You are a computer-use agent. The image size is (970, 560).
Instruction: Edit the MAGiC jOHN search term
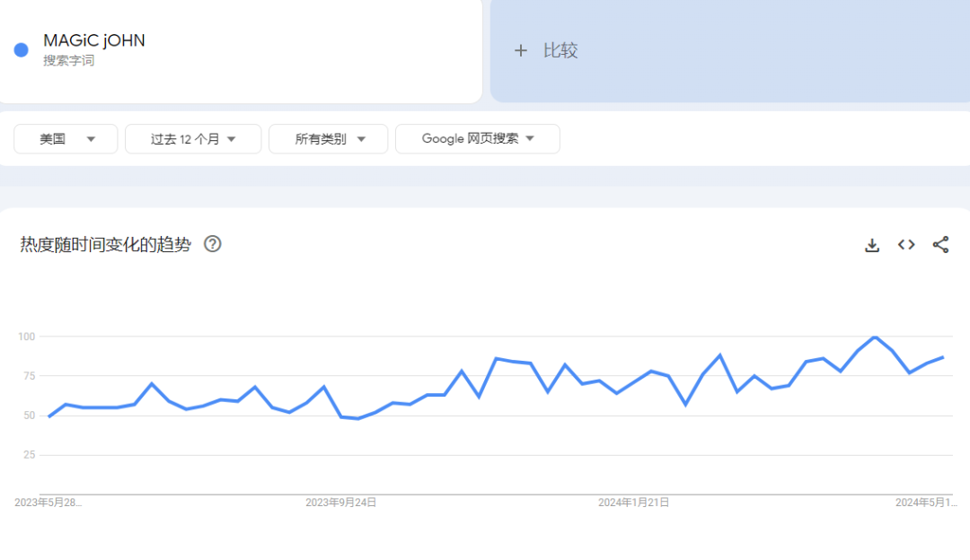coord(94,41)
